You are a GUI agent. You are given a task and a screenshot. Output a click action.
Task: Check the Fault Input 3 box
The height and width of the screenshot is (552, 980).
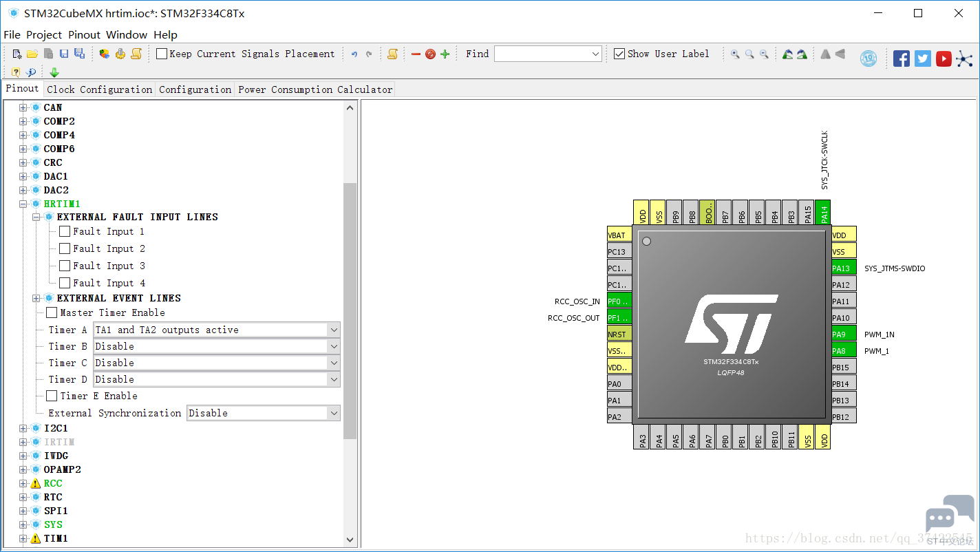(x=65, y=266)
